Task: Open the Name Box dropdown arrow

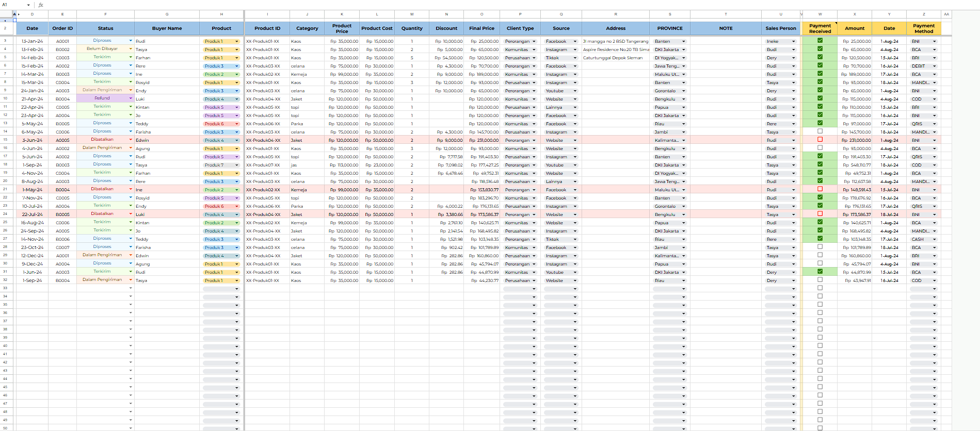Action: [x=28, y=5]
